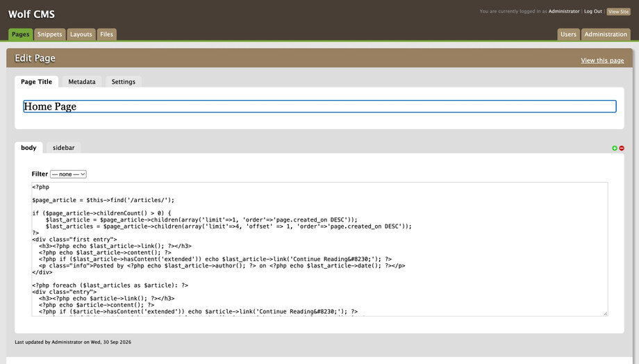Image resolution: width=639 pixels, height=364 pixels.
Task: Click the green add tab icon
Action: pos(615,148)
